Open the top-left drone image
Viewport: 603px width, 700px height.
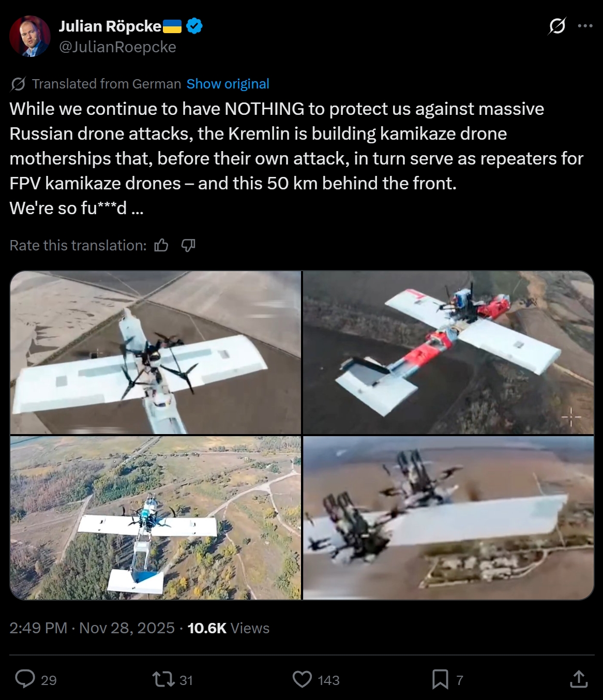pos(155,352)
